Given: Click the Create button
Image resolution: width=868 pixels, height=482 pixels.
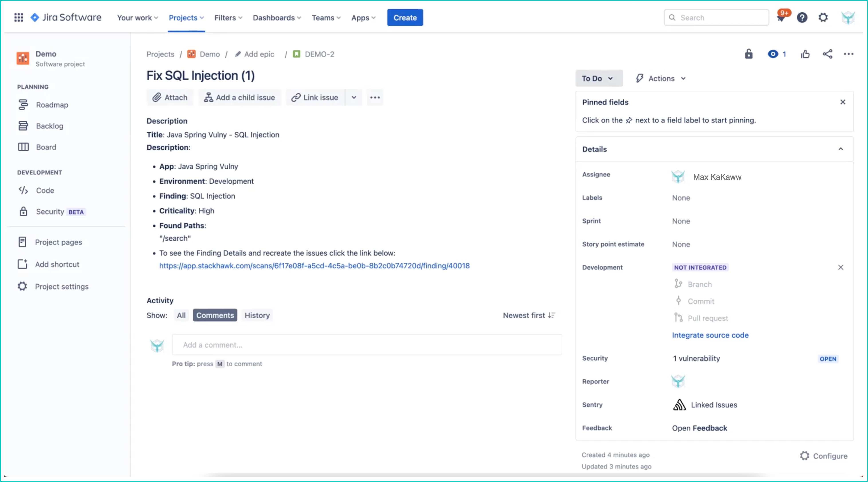Looking at the screenshot, I should click(405, 18).
